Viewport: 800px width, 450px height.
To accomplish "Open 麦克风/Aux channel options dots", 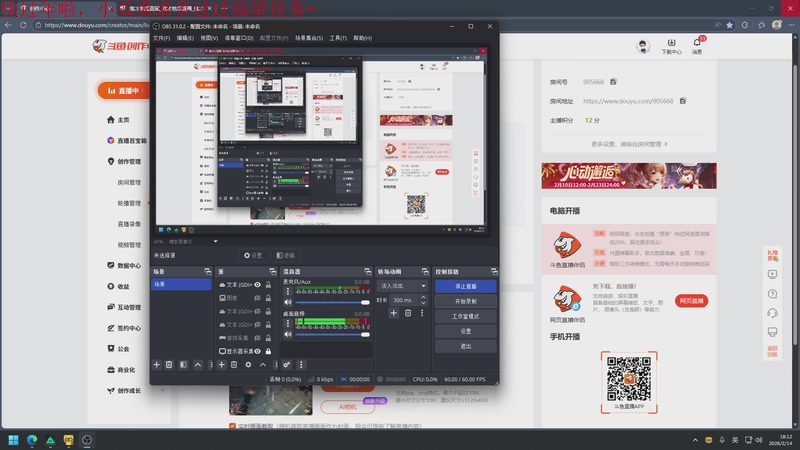I will tap(287, 291).
